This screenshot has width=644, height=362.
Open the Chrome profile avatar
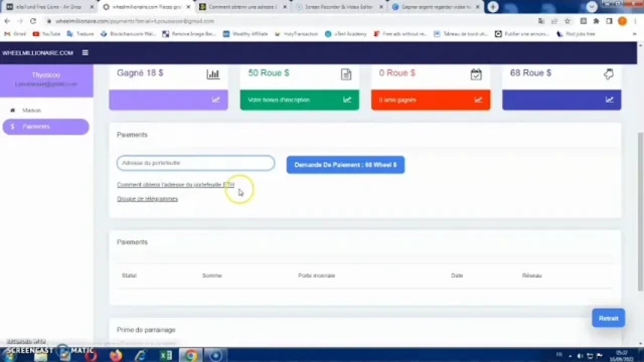coord(622,21)
